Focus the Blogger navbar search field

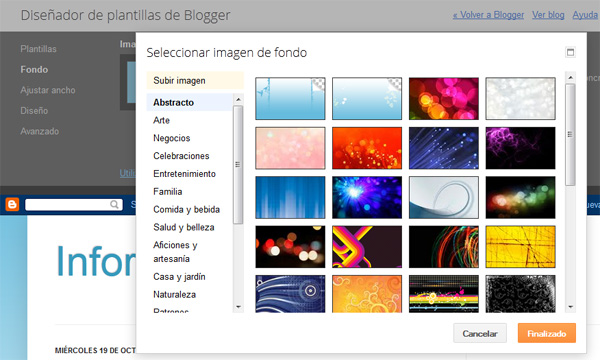click(x=73, y=204)
